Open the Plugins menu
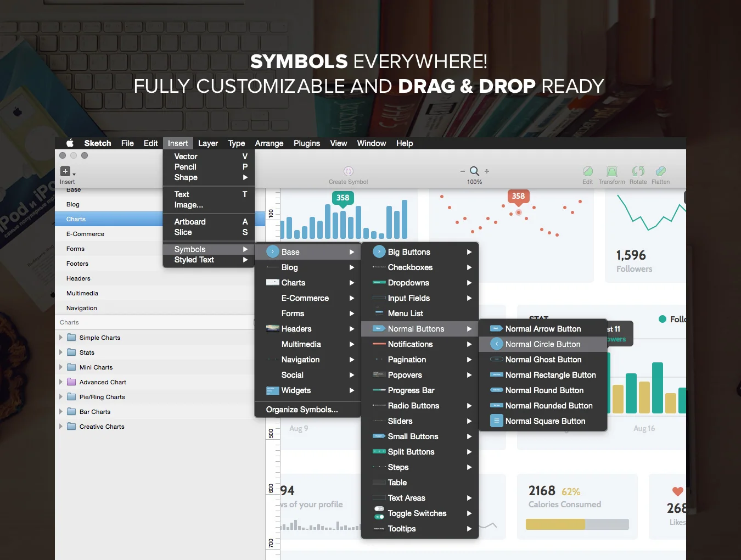The width and height of the screenshot is (741, 560). point(307,143)
